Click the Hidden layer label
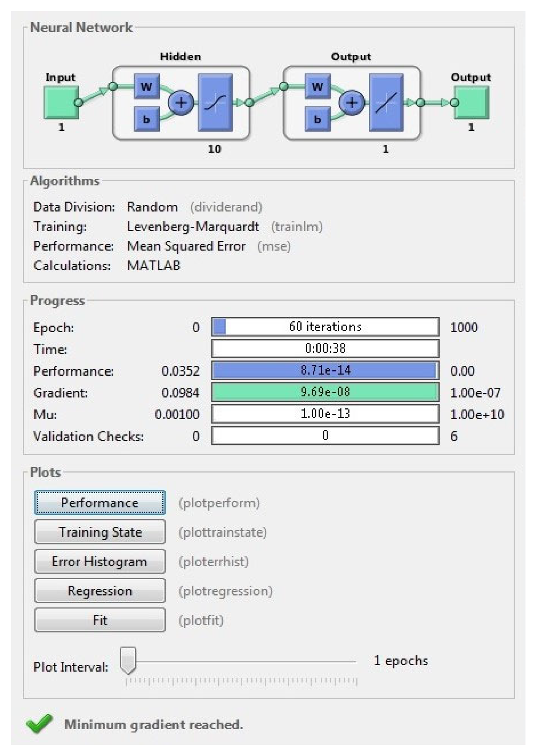The width and height of the screenshot is (539, 756). [181, 56]
